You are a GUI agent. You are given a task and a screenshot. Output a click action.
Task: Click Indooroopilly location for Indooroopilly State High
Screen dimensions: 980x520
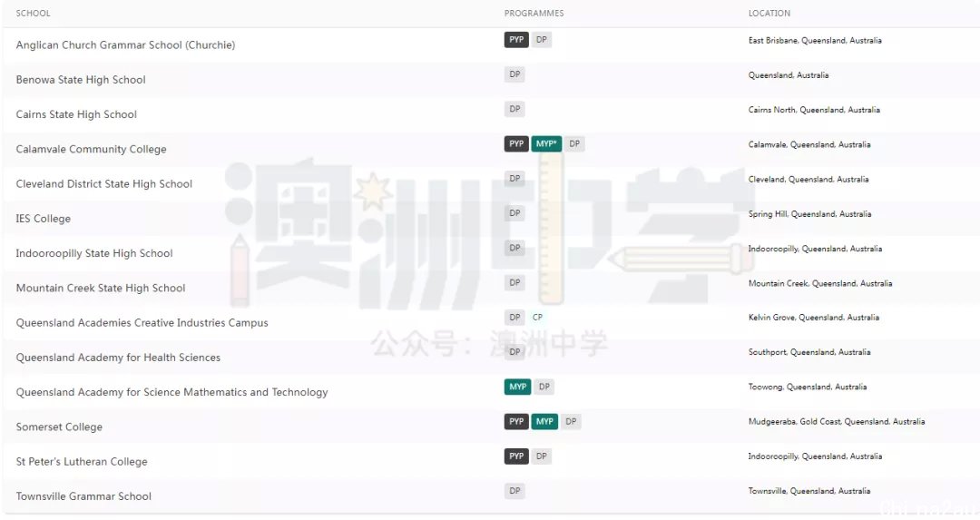point(816,249)
